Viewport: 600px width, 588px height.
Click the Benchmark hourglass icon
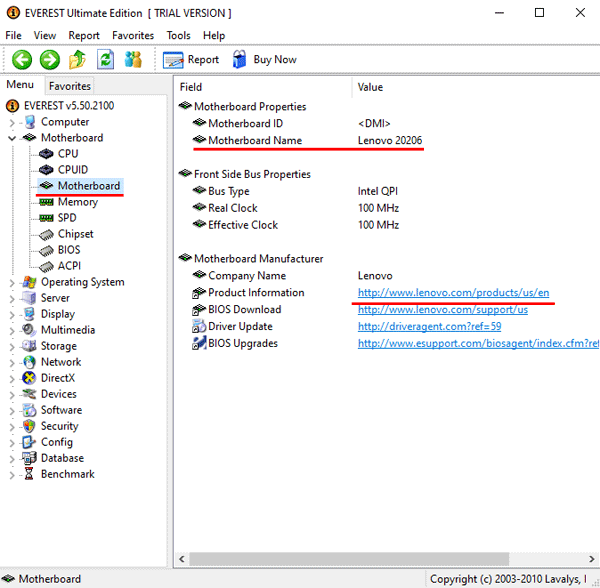(29, 474)
